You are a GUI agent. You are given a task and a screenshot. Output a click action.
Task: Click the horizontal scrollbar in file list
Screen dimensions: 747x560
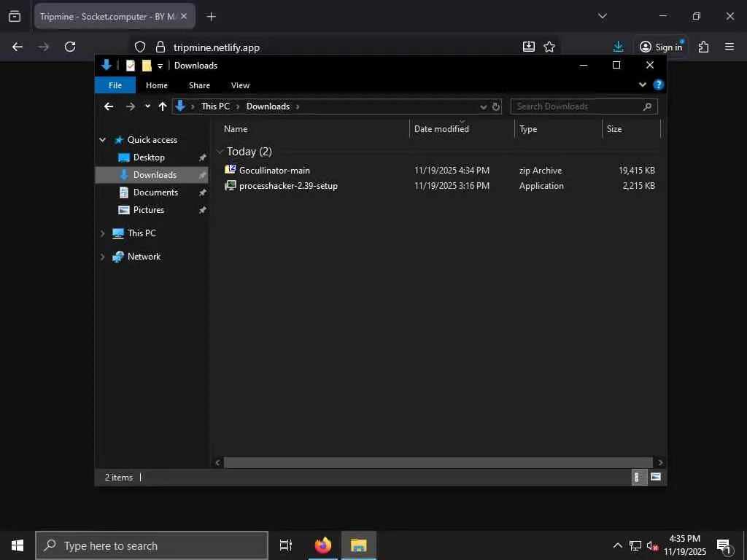[x=438, y=462]
